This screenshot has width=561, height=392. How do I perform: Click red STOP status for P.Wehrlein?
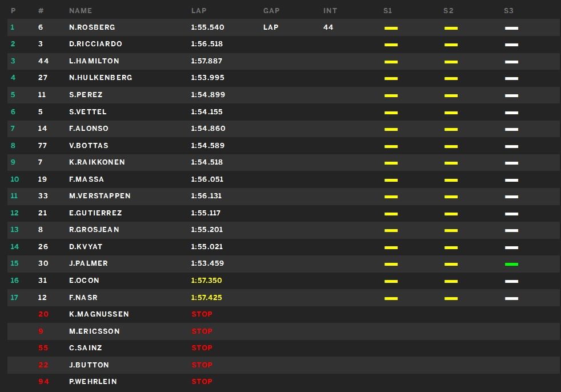click(x=202, y=382)
